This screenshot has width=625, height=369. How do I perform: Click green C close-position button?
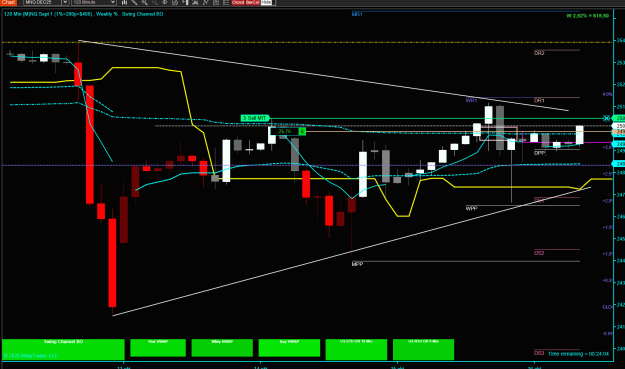[303, 131]
